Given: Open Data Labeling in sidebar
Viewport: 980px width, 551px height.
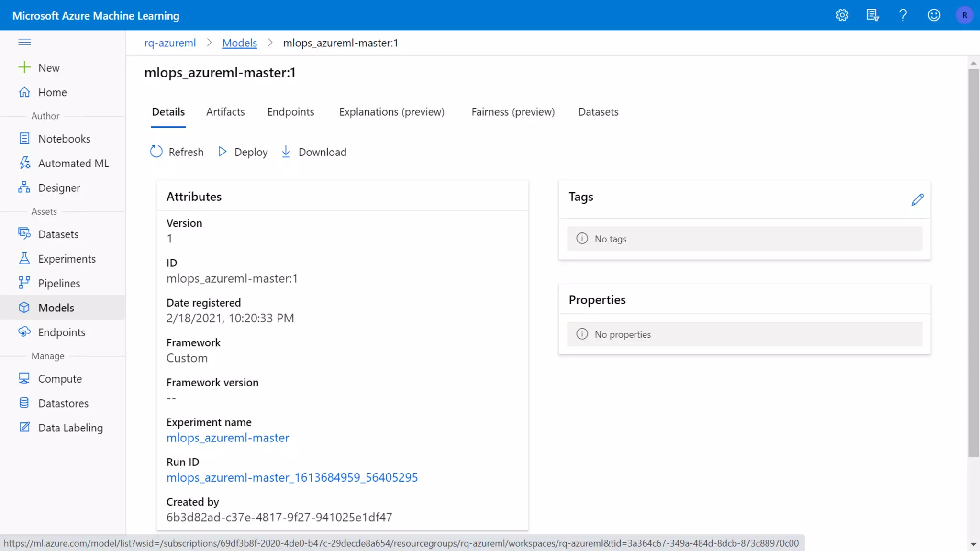Looking at the screenshot, I should click(70, 428).
